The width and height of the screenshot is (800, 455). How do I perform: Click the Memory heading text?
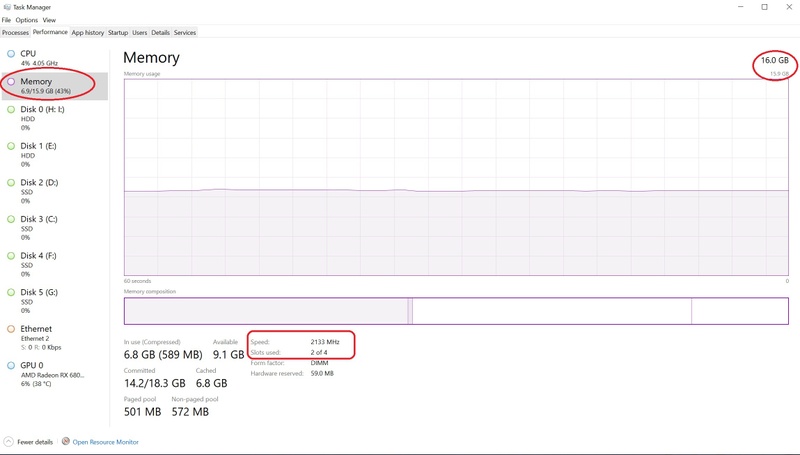click(152, 58)
